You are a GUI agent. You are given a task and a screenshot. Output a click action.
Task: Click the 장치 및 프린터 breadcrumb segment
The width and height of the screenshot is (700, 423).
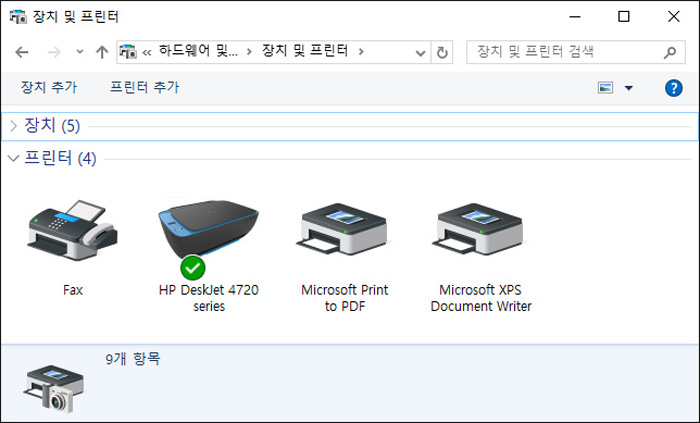tap(305, 51)
